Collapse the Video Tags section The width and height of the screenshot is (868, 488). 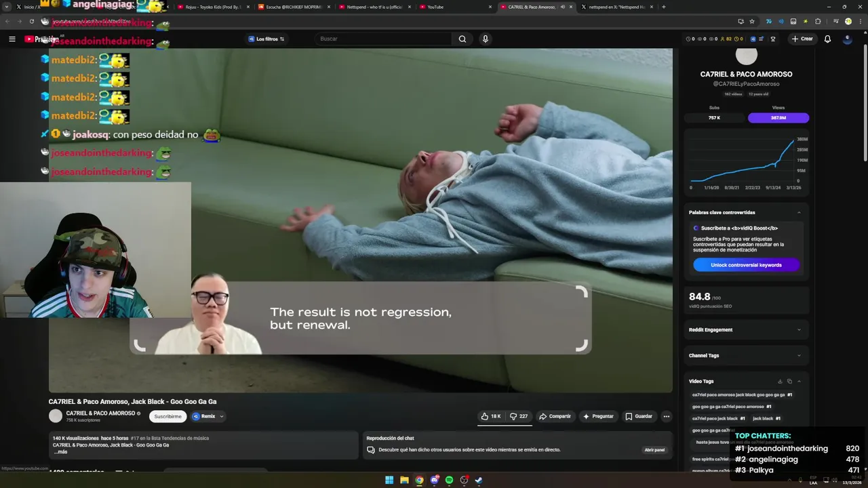point(799,382)
